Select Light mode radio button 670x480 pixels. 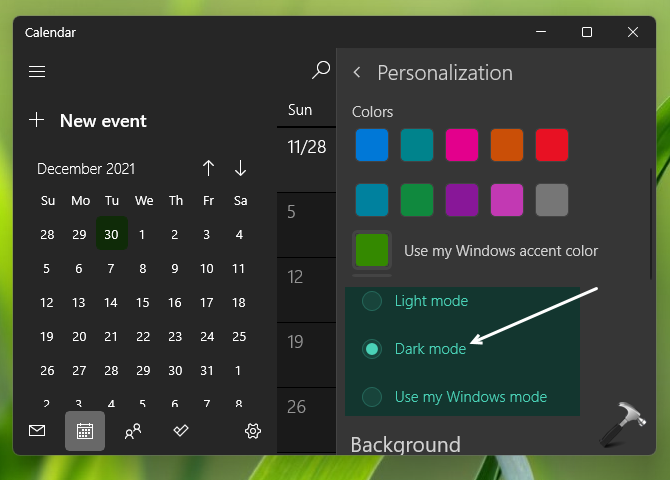point(371,301)
